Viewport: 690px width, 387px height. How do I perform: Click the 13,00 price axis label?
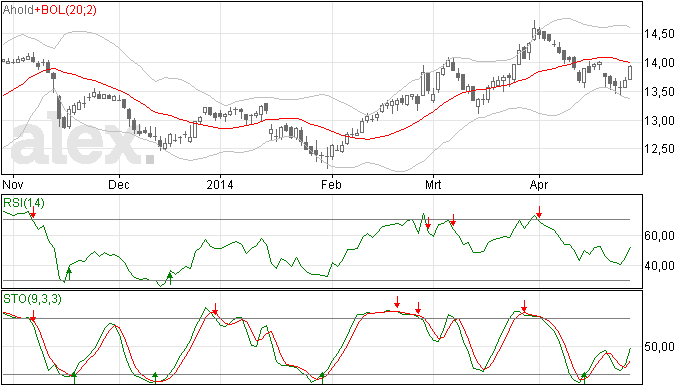(x=659, y=121)
